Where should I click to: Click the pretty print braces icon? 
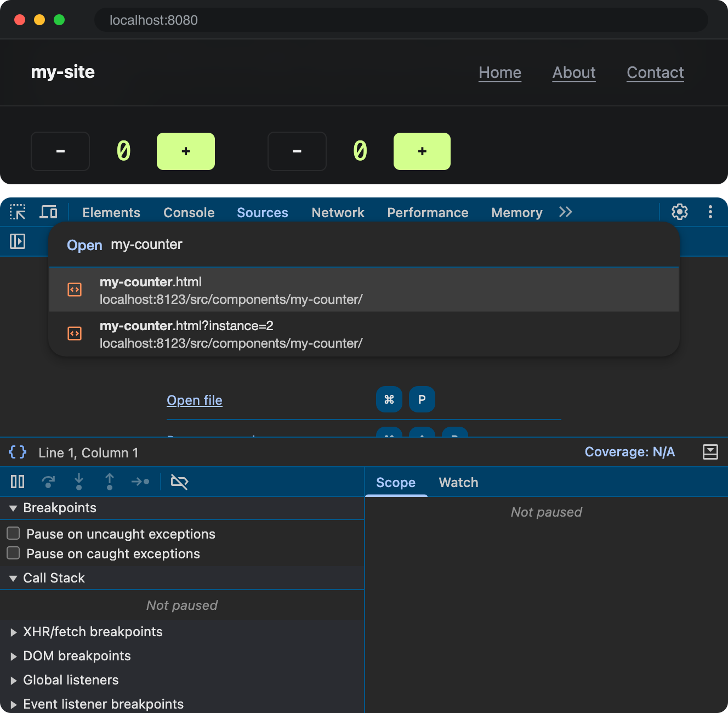(18, 452)
